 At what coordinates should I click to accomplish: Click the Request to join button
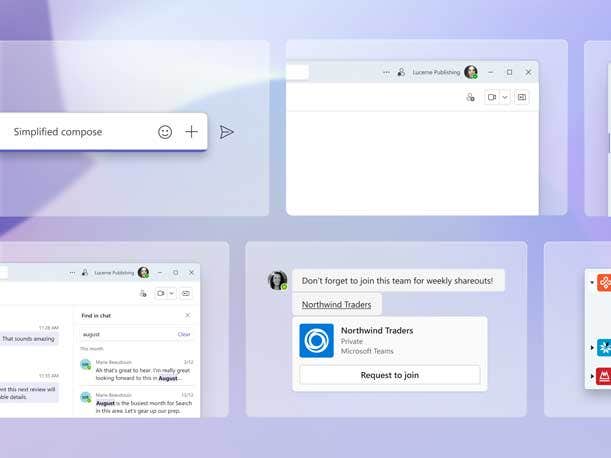[x=389, y=375]
